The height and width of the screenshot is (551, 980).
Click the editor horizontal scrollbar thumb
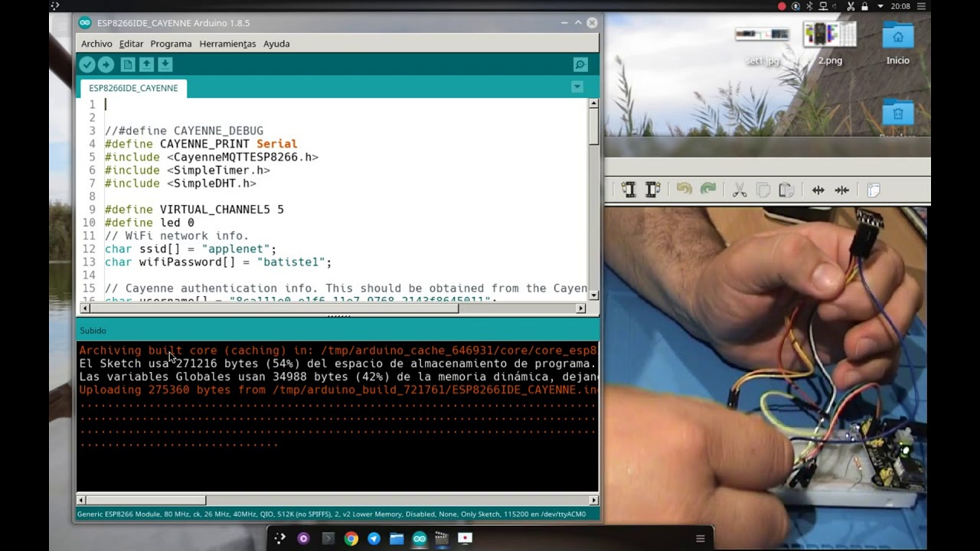coord(274,308)
